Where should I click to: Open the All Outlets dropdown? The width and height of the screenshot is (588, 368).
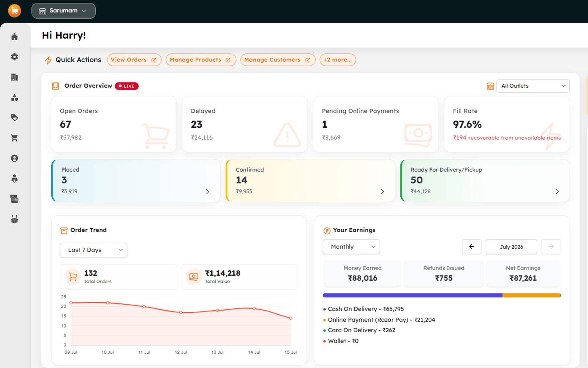[x=533, y=86]
